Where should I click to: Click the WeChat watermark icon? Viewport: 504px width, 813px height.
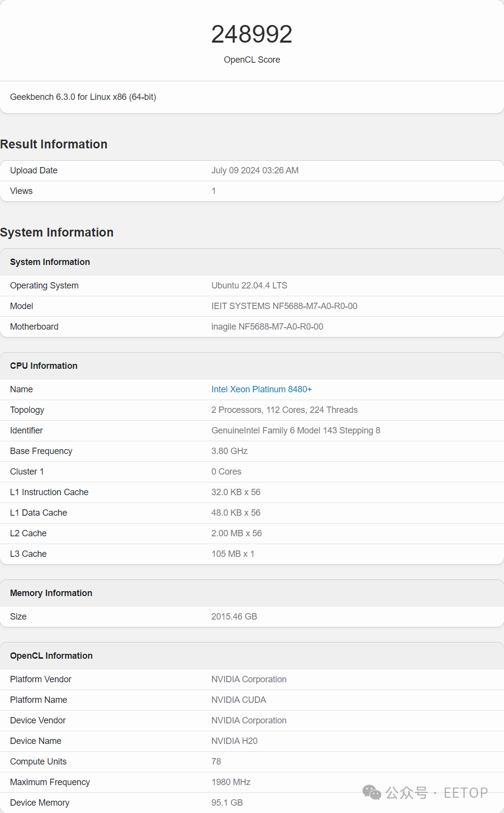tap(372, 792)
